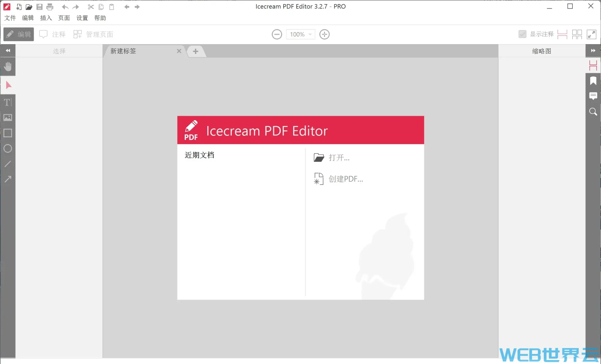The image size is (601, 364).
Task: Open the comments panel icon
Action: point(593,96)
